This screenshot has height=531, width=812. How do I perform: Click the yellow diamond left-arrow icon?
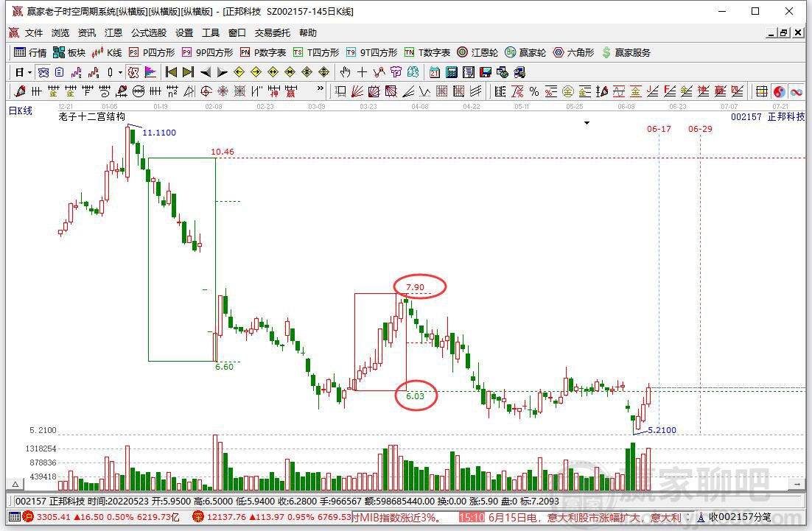[x=239, y=72]
